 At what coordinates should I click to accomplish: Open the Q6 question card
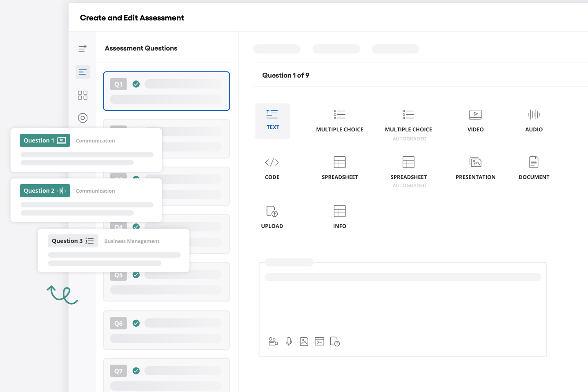pyautogui.click(x=166, y=330)
